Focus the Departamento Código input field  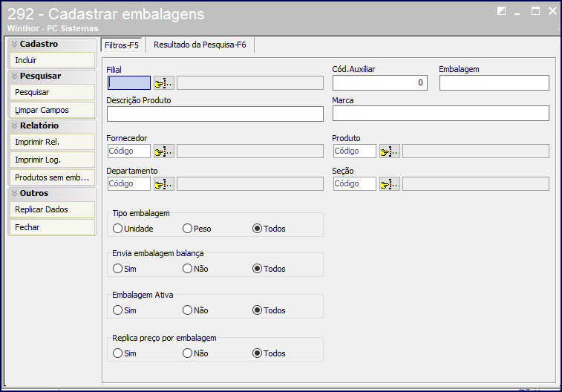coord(129,184)
